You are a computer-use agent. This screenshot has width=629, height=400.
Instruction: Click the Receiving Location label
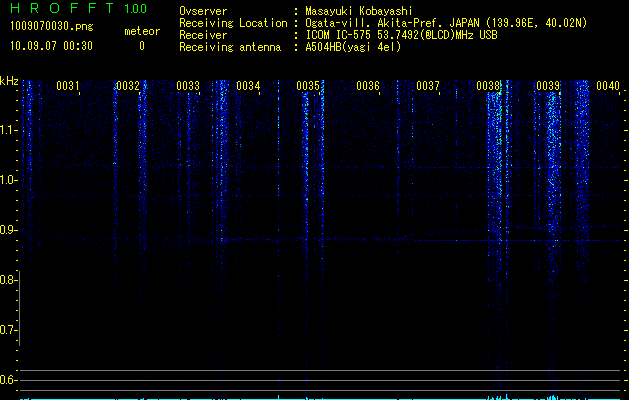(x=233, y=23)
